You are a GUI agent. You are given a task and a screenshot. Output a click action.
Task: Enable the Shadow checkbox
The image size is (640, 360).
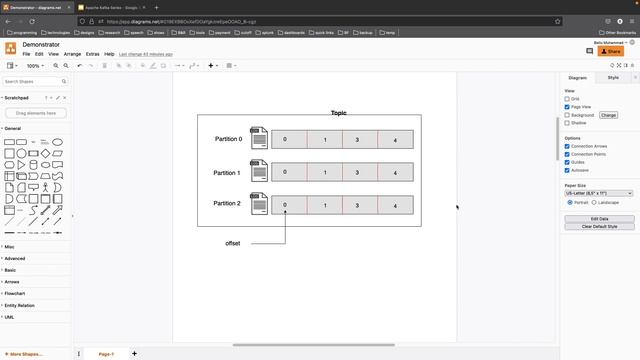click(567, 123)
